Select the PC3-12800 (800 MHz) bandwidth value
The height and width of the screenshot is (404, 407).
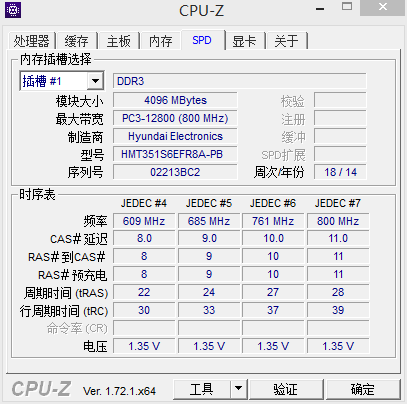tap(175, 118)
